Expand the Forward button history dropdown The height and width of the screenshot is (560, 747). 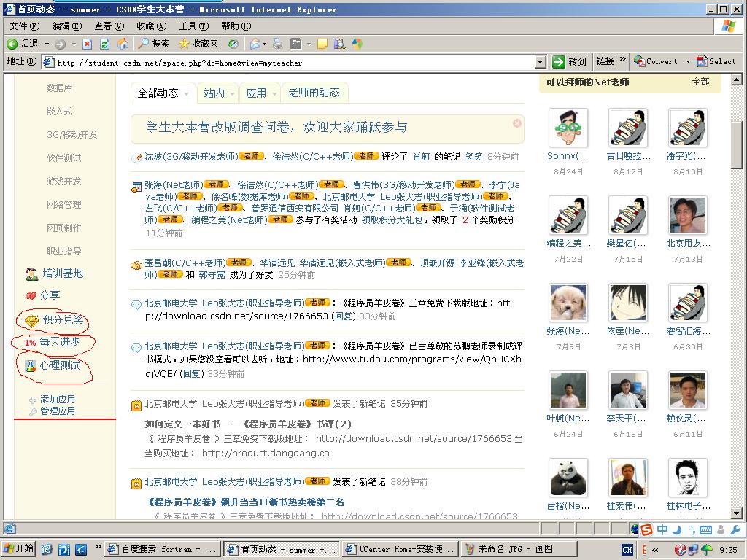click(74, 44)
